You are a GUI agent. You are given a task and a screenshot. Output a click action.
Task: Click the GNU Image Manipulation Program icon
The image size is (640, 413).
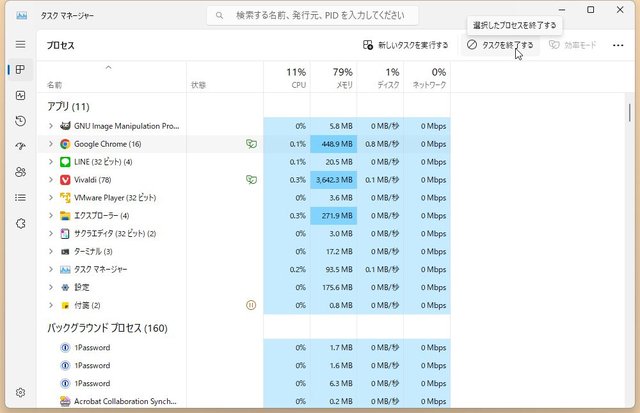pyautogui.click(x=65, y=126)
